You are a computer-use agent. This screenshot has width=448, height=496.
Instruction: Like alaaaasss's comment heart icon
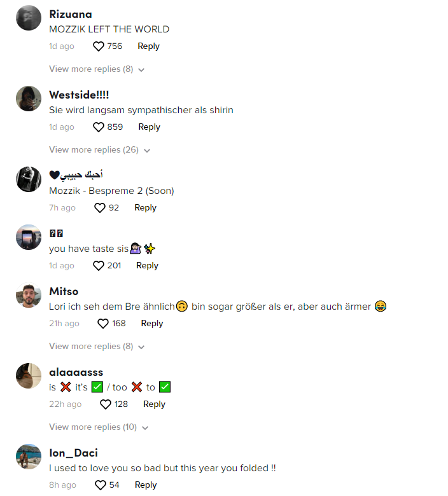106,404
